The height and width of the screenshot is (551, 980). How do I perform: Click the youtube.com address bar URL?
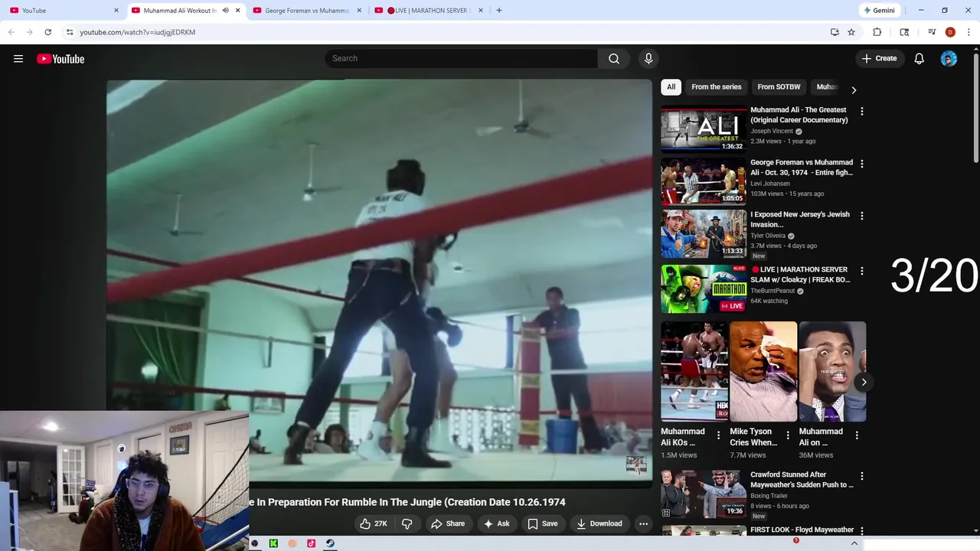[138, 32]
